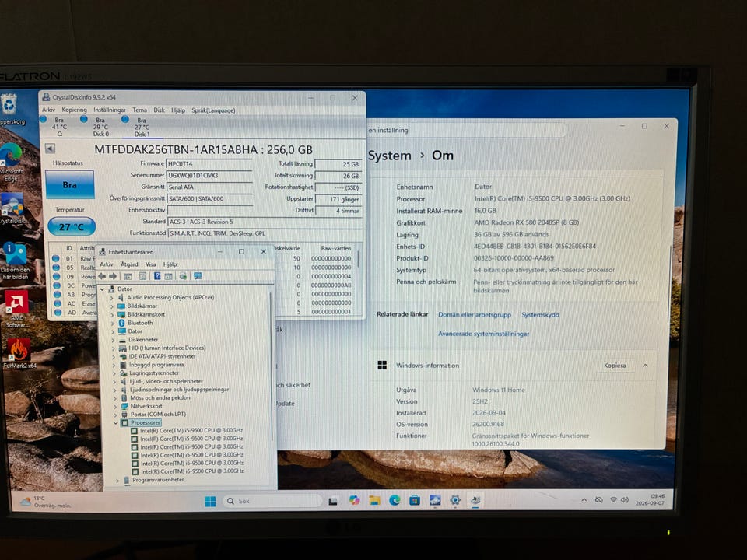The image size is (747, 560).
Task: Expand Diskenheter in Device Manager
Action: [113, 340]
